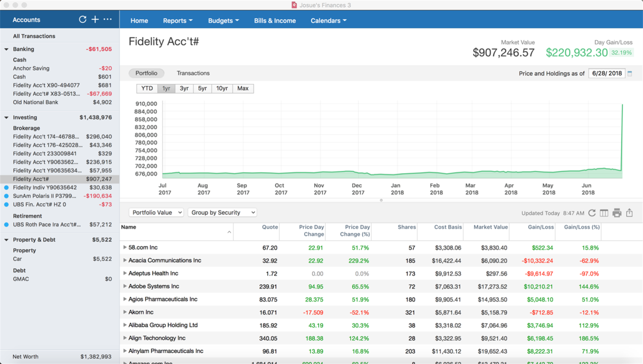Open the calendar date picker icon

click(x=630, y=73)
